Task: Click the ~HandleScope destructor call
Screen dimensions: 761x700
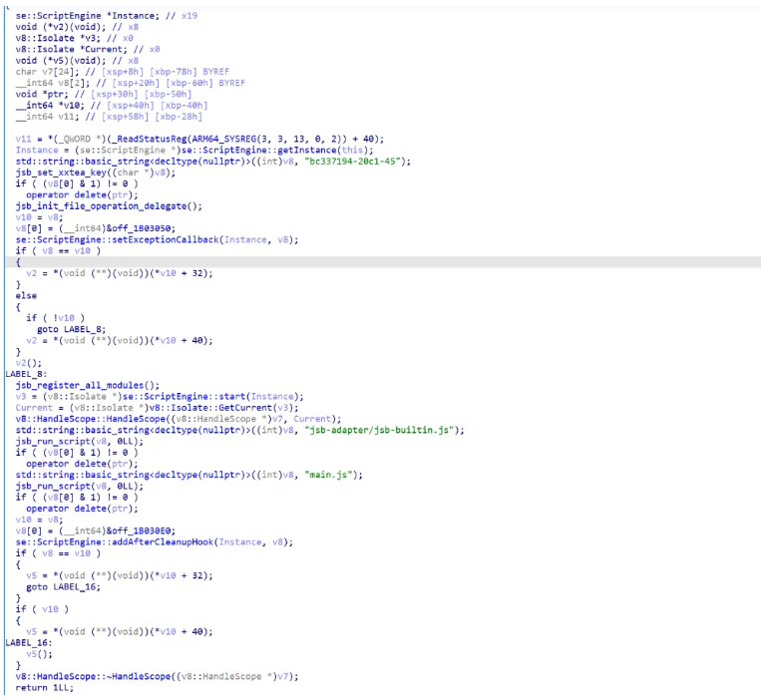Action: [157, 677]
